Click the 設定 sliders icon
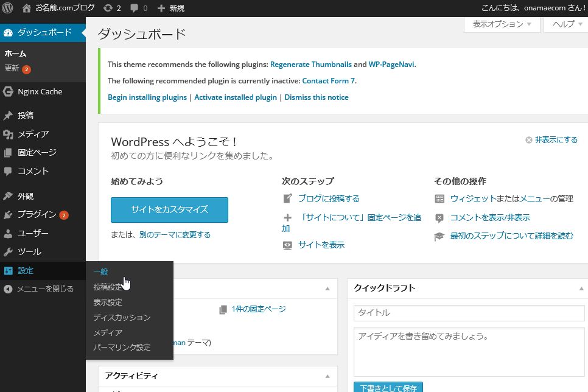This screenshot has height=392, width=588. pyautogui.click(x=8, y=271)
